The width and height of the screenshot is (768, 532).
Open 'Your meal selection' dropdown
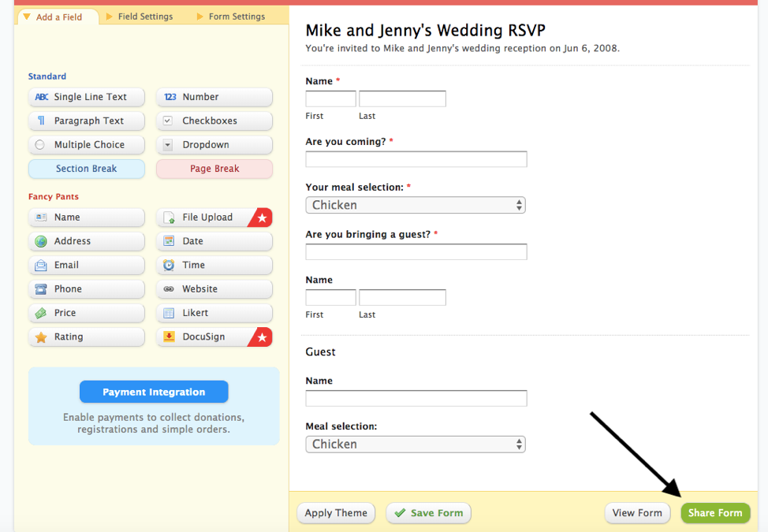point(416,205)
